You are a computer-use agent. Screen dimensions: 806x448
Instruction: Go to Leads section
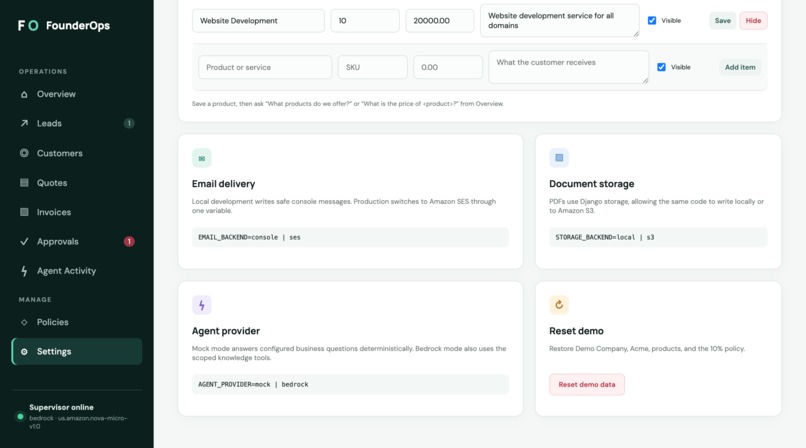pos(77,123)
